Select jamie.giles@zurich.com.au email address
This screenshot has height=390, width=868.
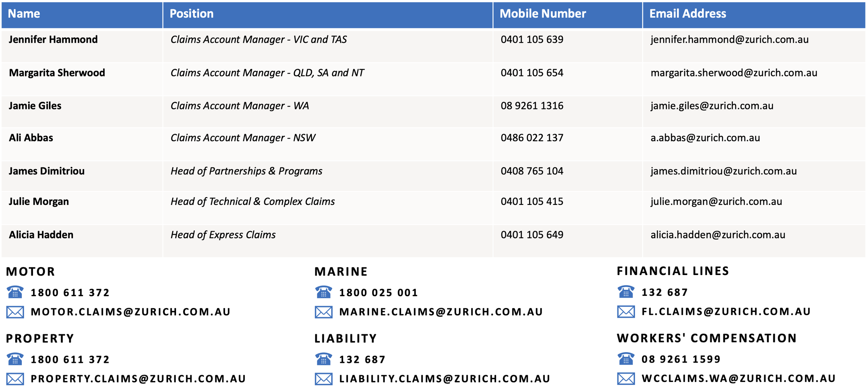712,106
